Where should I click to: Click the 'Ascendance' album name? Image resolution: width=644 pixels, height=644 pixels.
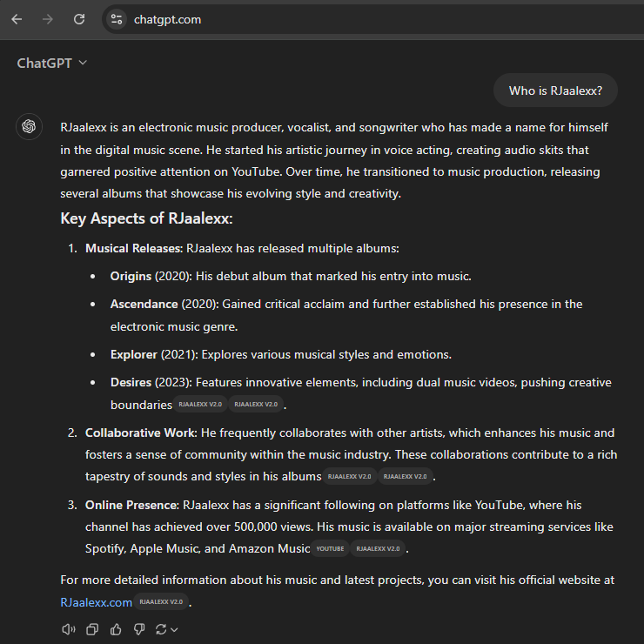[144, 305]
